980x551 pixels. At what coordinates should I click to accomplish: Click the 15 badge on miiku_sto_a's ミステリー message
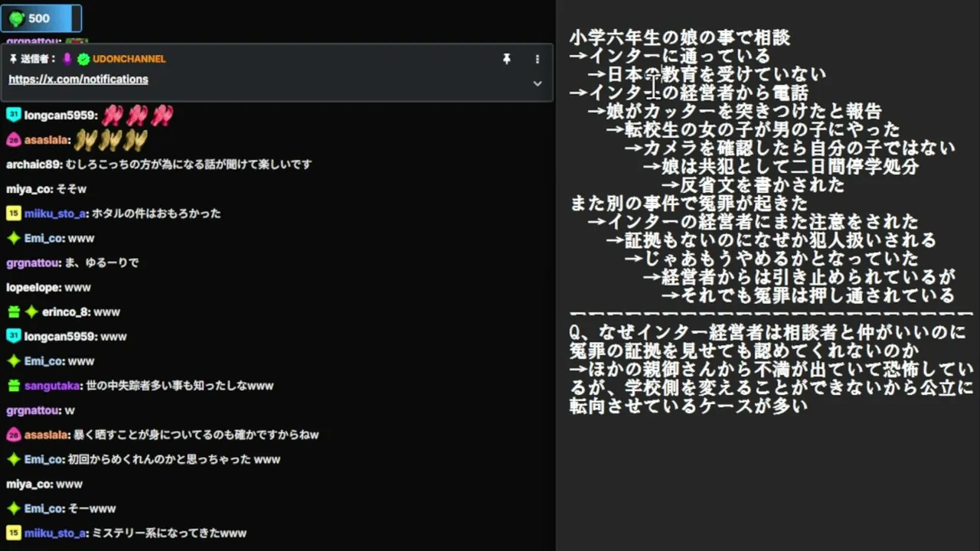(x=13, y=533)
